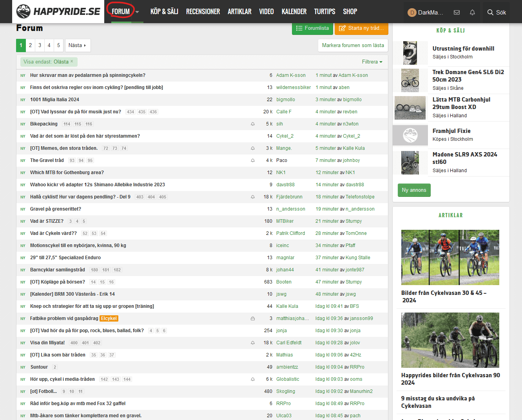Click lock icon on Fatbike problem thread
This screenshot has height=420, width=522.
point(253,318)
